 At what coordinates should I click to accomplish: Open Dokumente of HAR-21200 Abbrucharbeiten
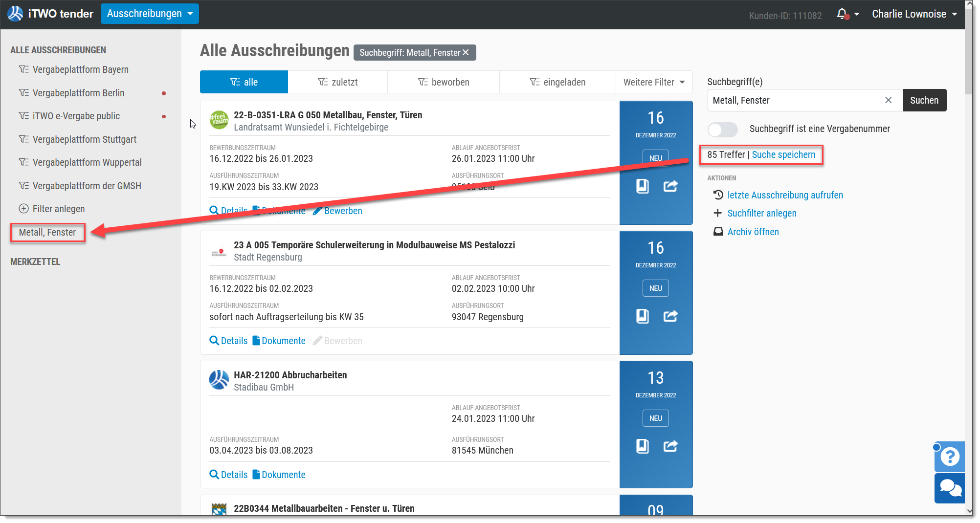click(279, 475)
